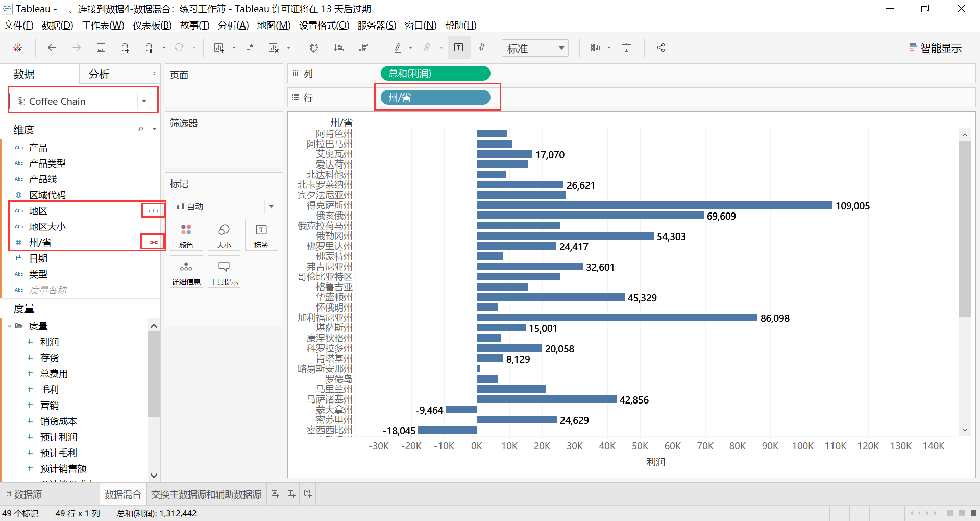The image size is (980, 521).
Task: Click the swap rows and columns toolbar icon
Action: pyautogui.click(x=313, y=48)
